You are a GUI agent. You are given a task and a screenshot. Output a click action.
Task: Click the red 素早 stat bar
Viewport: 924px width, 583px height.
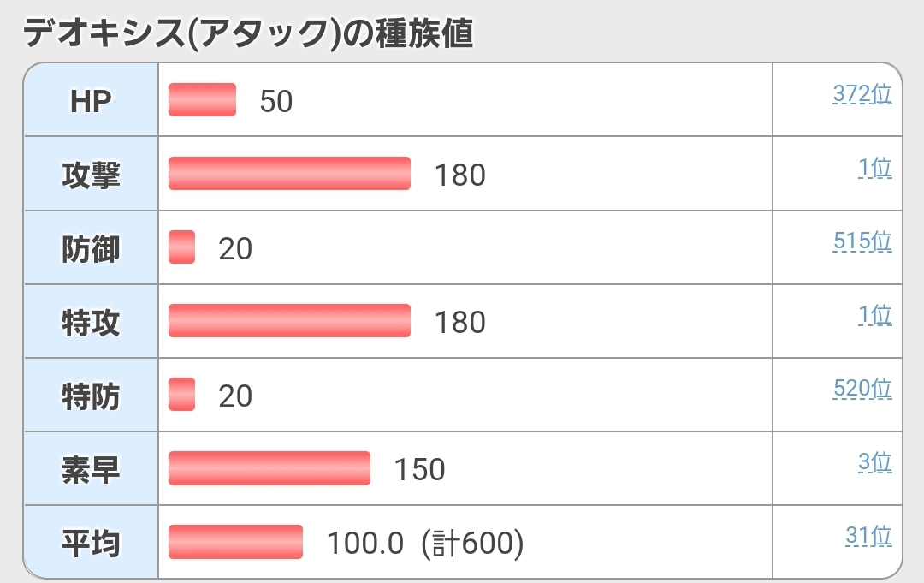[269, 468]
